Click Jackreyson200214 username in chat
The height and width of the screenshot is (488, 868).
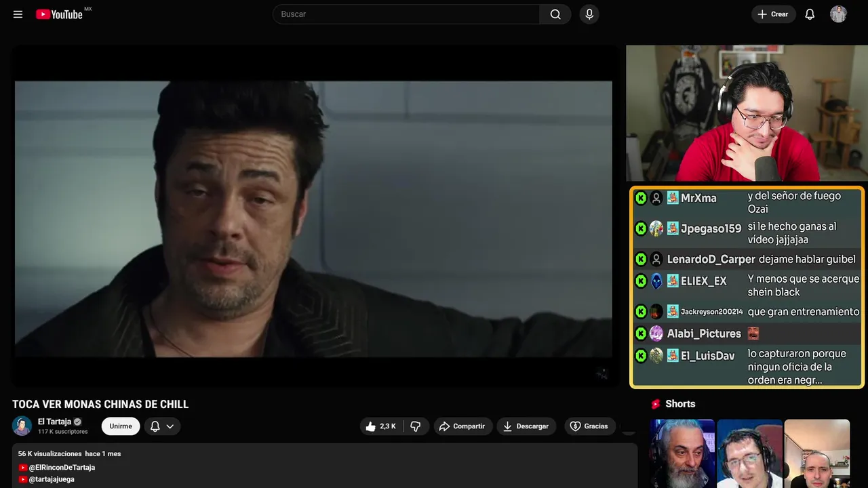point(711,312)
